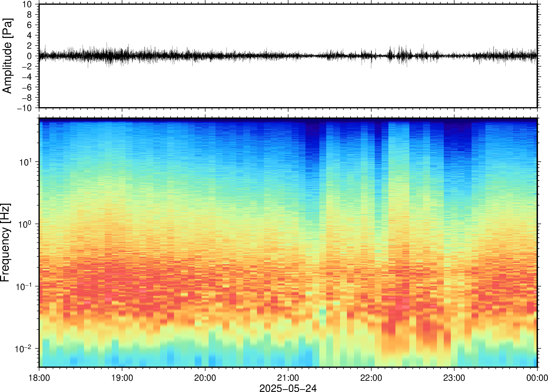
Task: Click the 4 amplitude tick label
Action: coord(29,35)
